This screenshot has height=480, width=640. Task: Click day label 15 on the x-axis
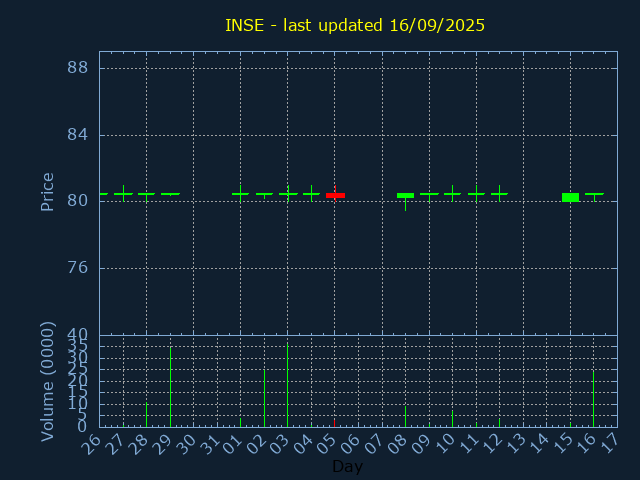(x=563, y=443)
